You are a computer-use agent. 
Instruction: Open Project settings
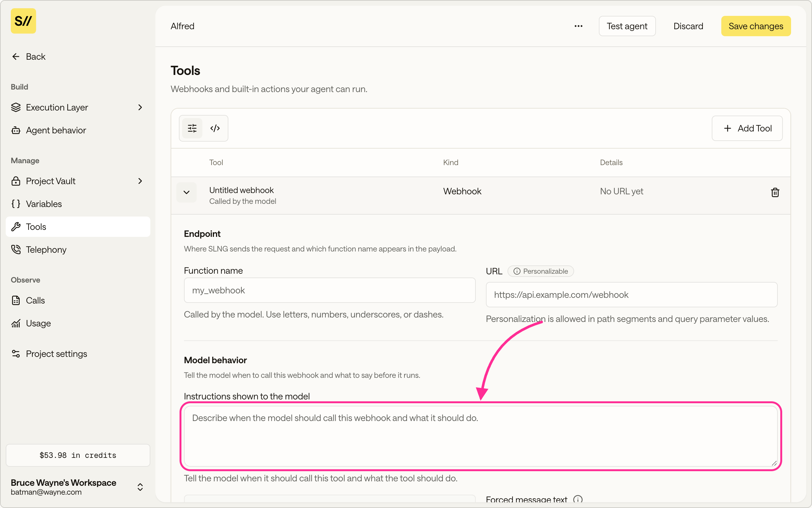pos(78,353)
